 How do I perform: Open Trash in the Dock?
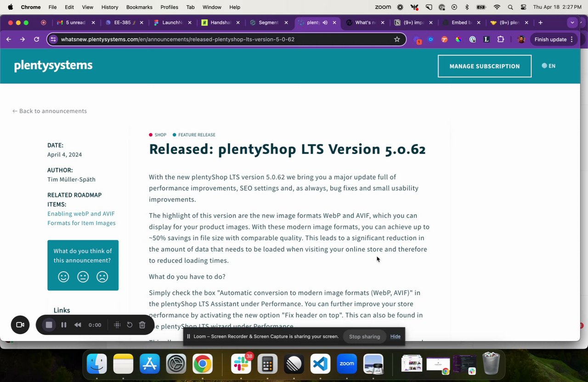point(491,364)
